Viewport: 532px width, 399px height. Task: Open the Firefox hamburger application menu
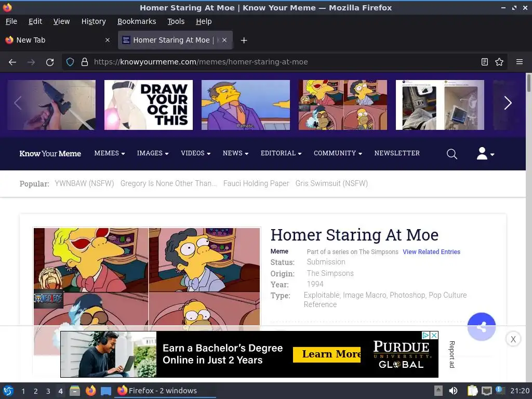click(x=520, y=62)
